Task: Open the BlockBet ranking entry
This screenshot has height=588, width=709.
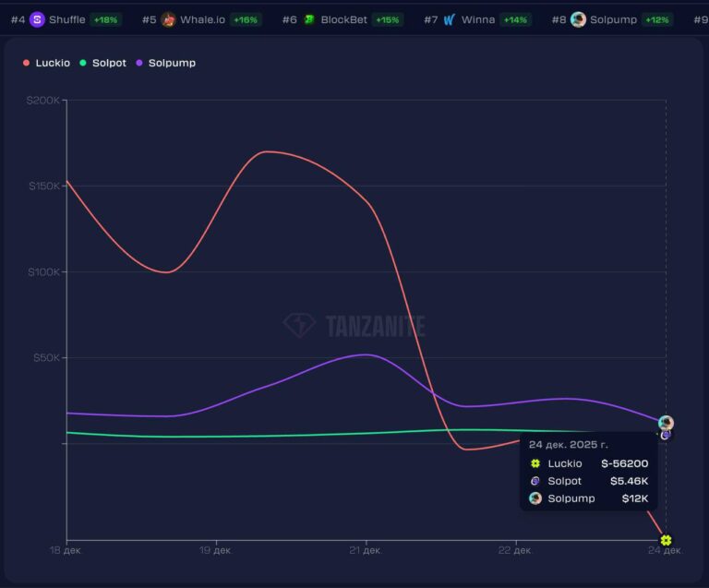Action: (342, 19)
